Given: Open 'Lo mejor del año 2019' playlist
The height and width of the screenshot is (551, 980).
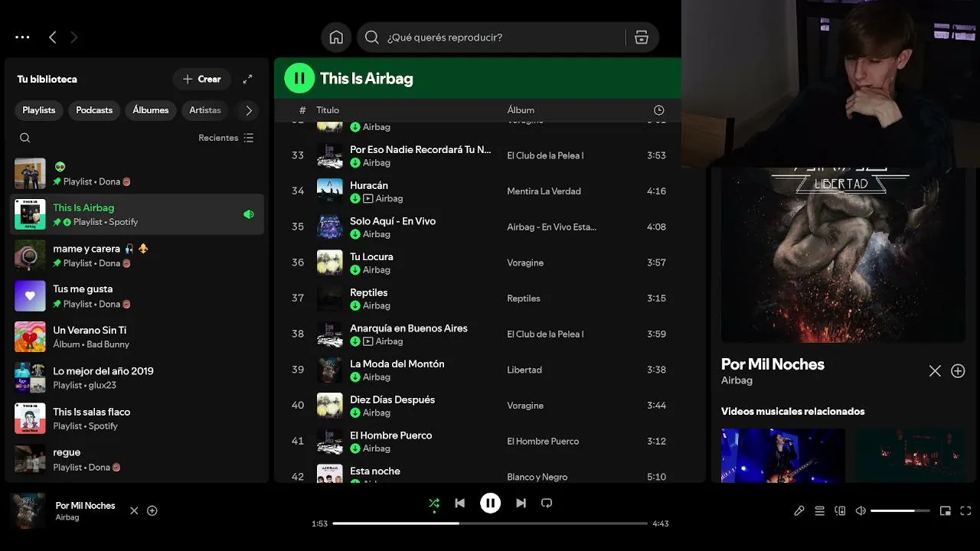Looking at the screenshot, I should [x=137, y=377].
